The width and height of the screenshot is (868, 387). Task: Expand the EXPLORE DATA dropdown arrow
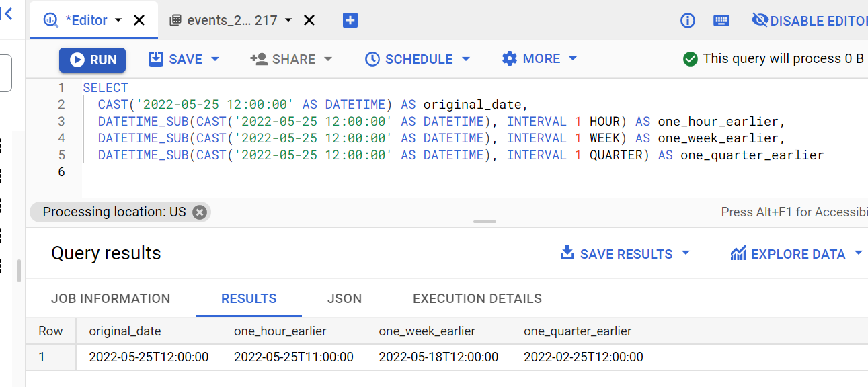pos(859,253)
